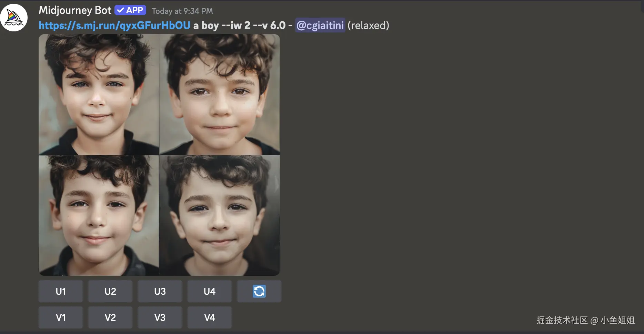Select U3 to upscale third image

160,291
